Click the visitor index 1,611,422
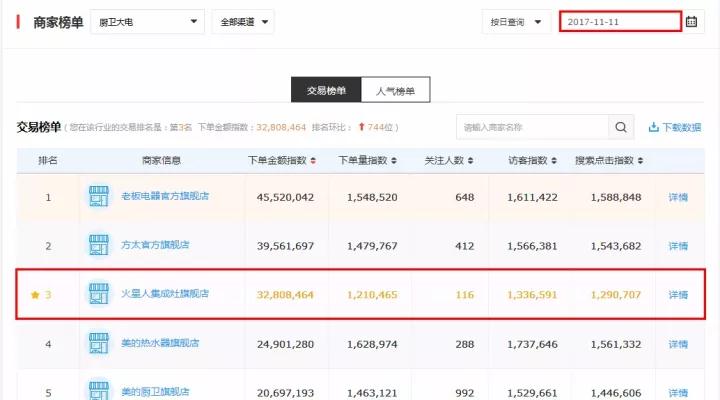720x400 pixels. (532, 197)
